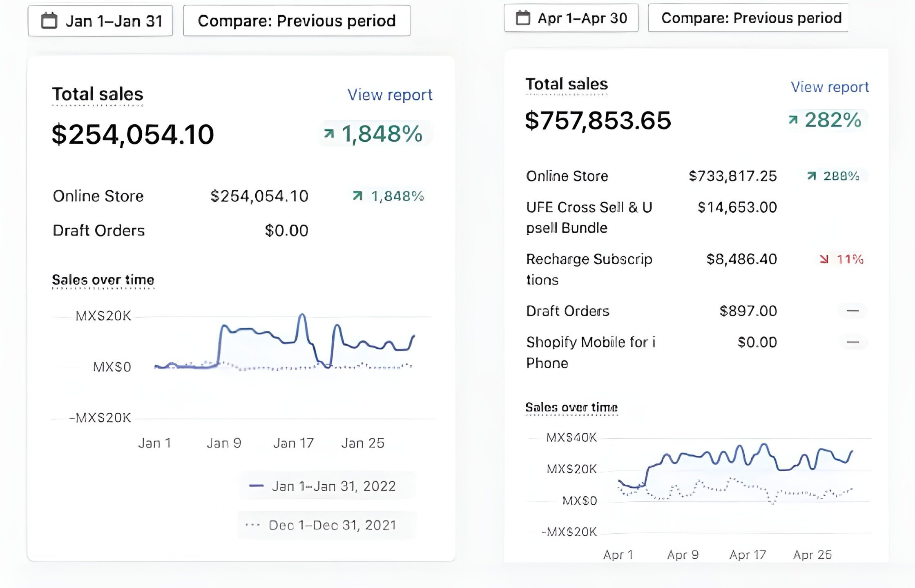The width and height of the screenshot is (915, 588).
Task: Open View report link in January card
Action: [389, 95]
